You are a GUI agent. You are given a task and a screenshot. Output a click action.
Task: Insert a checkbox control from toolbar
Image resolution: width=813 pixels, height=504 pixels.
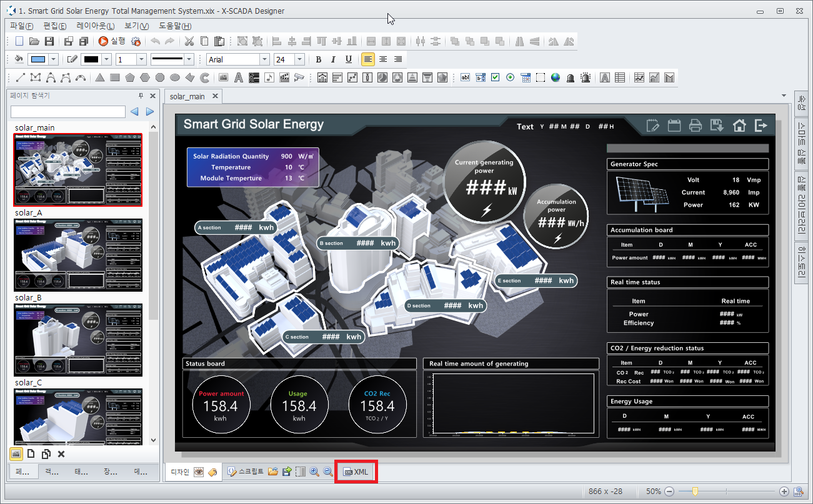click(495, 77)
